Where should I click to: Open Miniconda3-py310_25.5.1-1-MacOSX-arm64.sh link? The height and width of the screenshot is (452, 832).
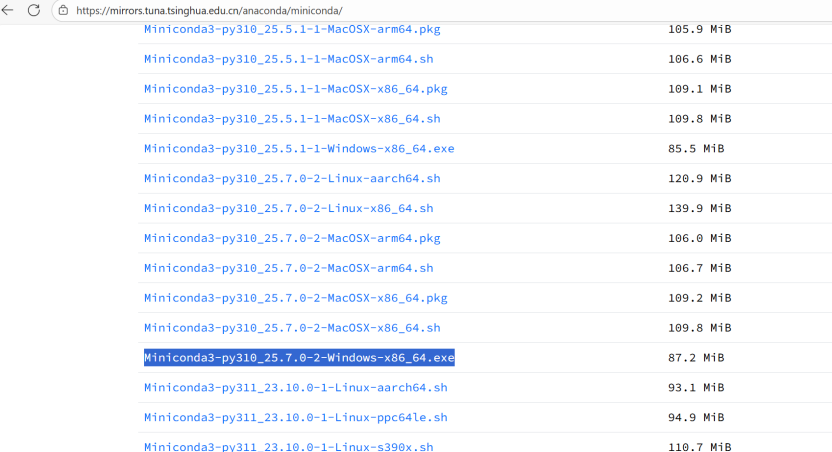click(289, 59)
